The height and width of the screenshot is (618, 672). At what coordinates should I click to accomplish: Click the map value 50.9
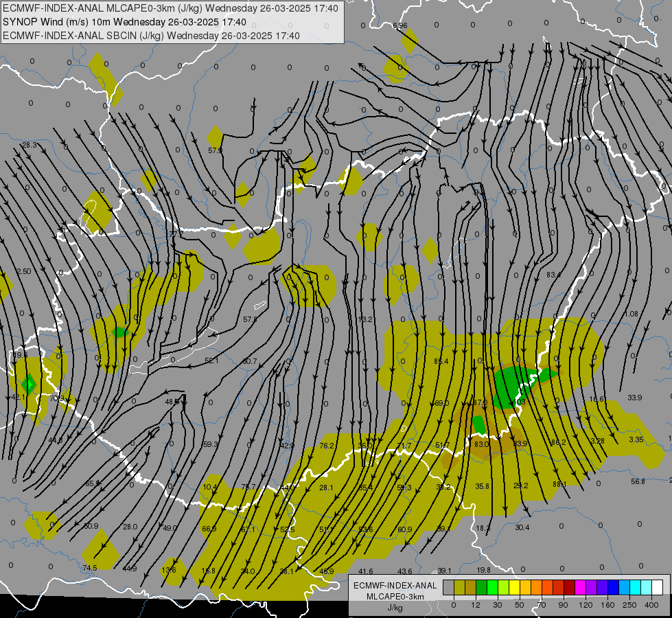coord(91,526)
